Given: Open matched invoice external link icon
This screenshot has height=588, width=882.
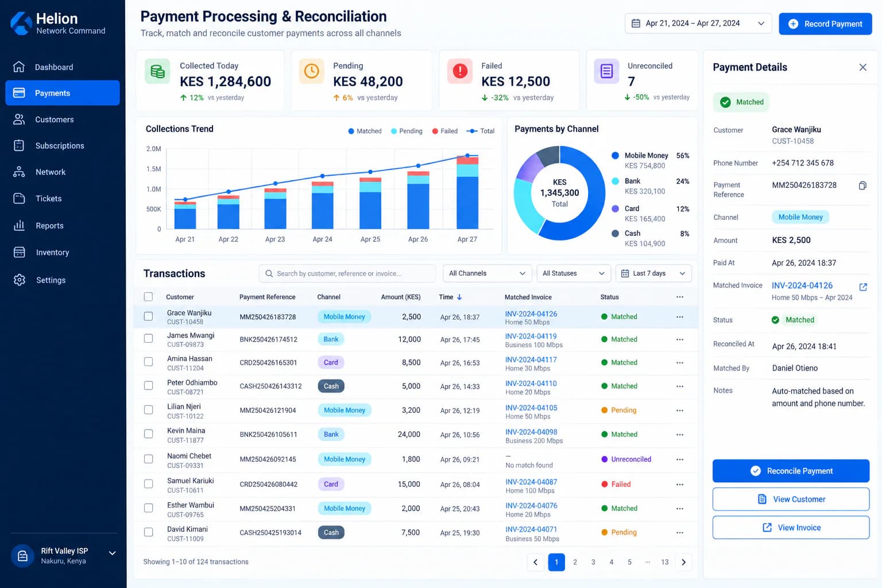Looking at the screenshot, I should 862,287.
